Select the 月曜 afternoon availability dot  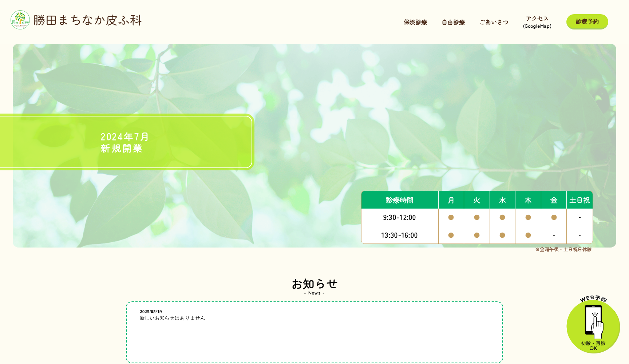click(451, 235)
